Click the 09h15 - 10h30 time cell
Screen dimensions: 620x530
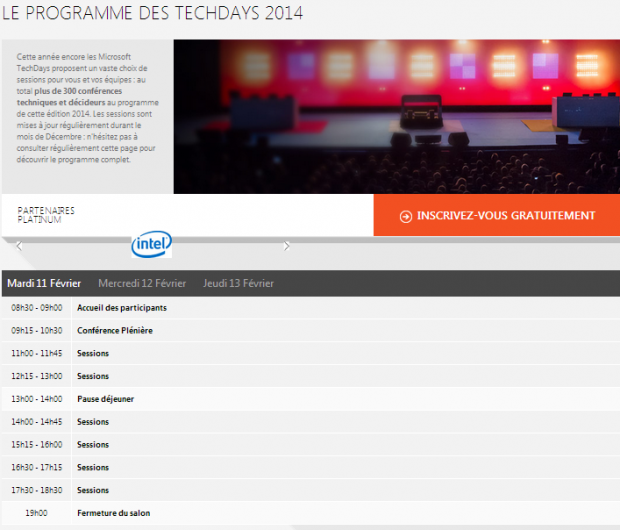click(36, 331)
